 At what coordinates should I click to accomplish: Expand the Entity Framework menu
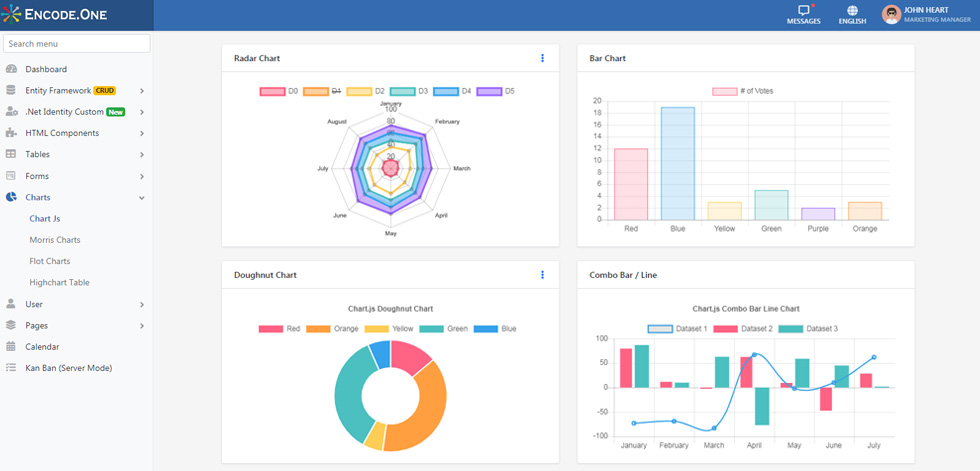[x=75, y=91]
